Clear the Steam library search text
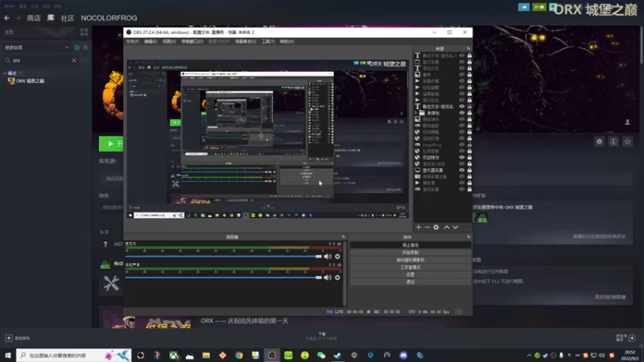644x362 pixels. (74, 60)
